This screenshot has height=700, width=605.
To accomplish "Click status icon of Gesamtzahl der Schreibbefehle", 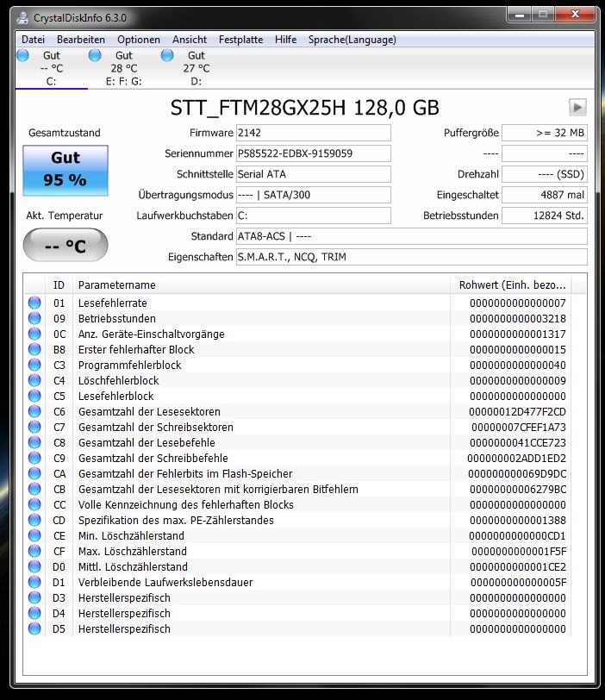I will (34, 458).
